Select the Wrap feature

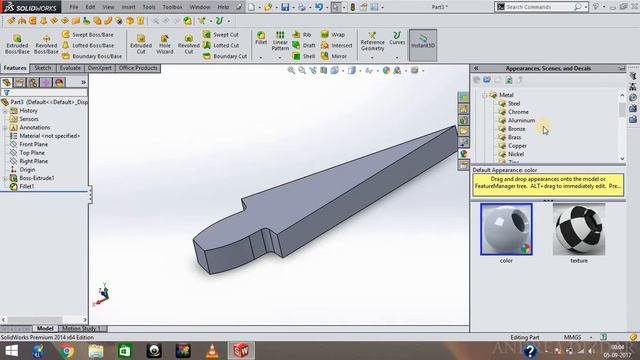pyautogui.click(x=333, y=35)
